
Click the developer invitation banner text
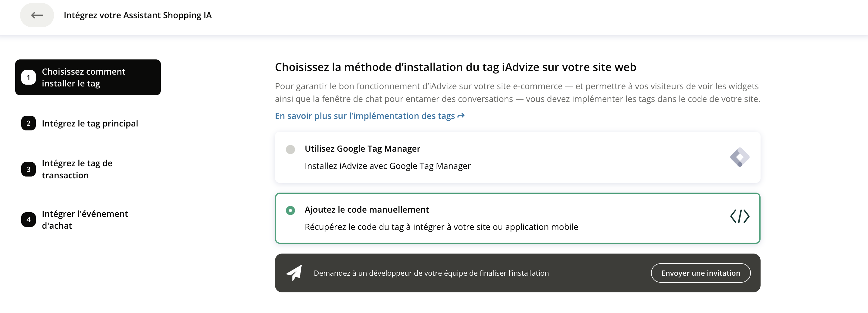431,273
